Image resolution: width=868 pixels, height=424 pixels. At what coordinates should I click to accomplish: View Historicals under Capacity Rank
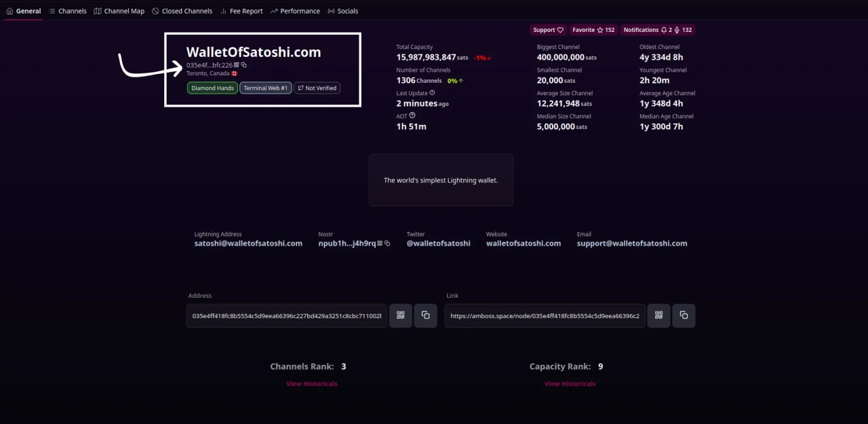[570, 384]
